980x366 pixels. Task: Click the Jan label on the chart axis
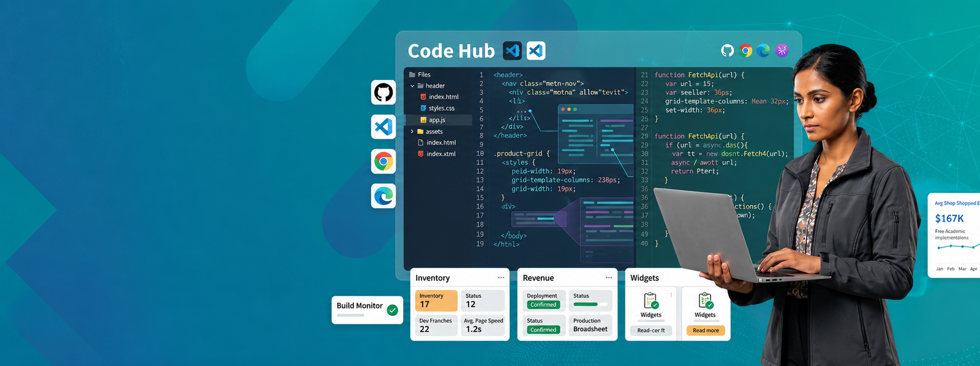point(940,269)
